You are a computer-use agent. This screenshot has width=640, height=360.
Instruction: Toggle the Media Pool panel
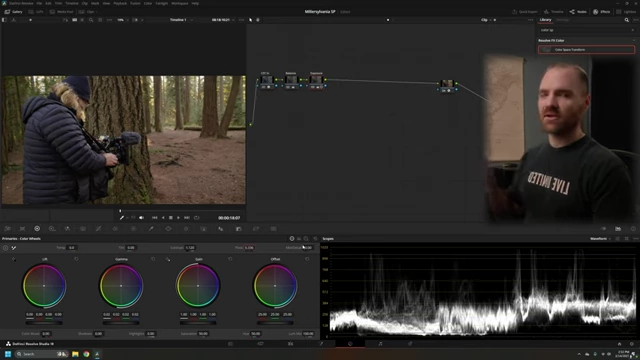pyautogui.click(x=61, y=12)
